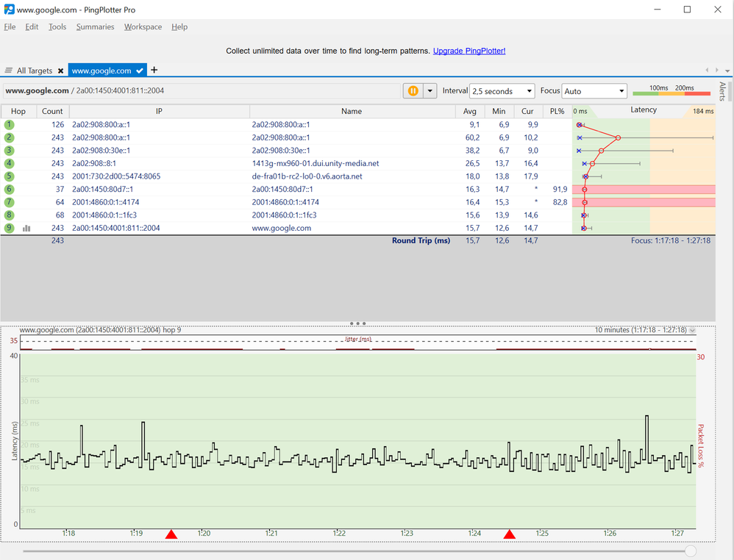Click the Upgrade PingPlotter! link
Viewport: 734px width, 560px height.
tap(469, 51)
